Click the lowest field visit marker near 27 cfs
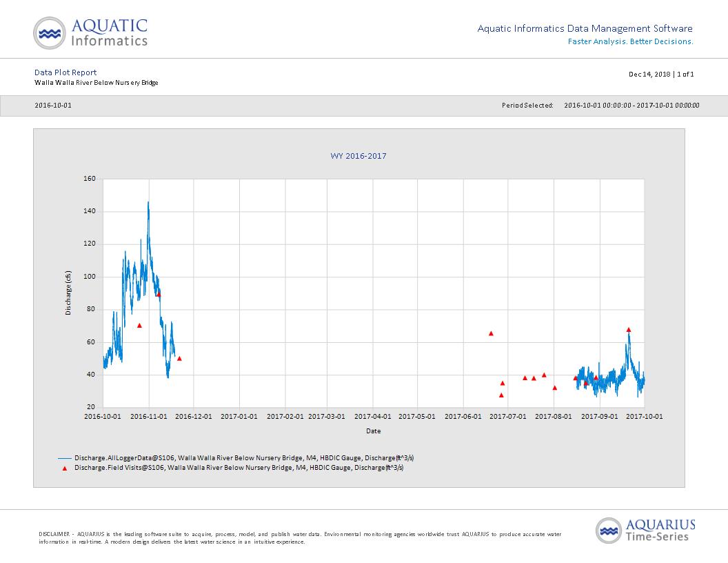The width and height of the screenshot is (728, 563). pos(501,395)
